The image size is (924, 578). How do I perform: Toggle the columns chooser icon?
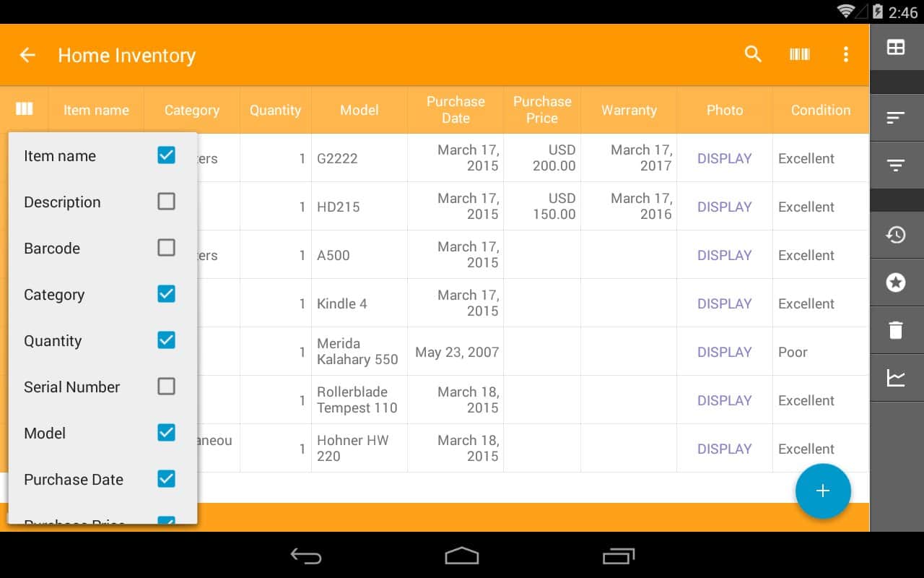[x=24, y=109]
